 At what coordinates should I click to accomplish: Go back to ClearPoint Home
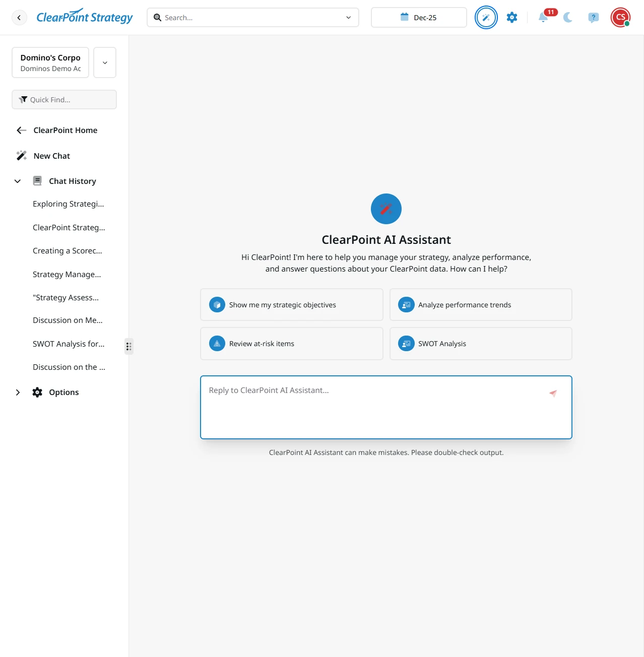pos(65,130)
